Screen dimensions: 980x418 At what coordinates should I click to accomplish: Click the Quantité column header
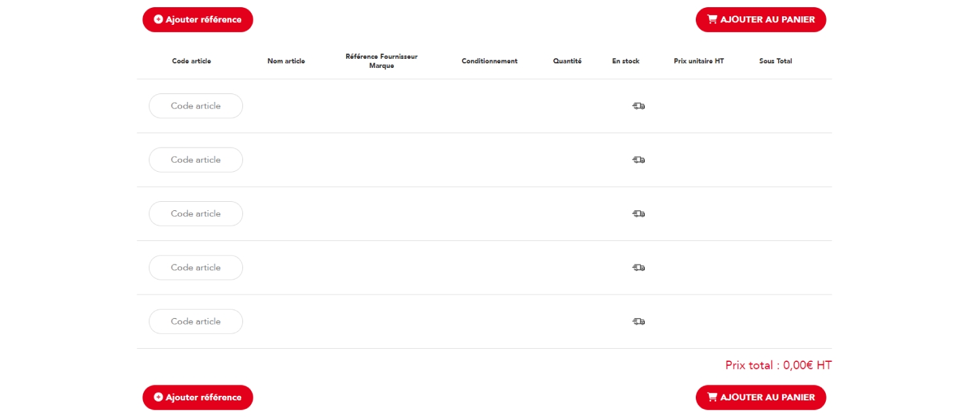tap(567, 61)
